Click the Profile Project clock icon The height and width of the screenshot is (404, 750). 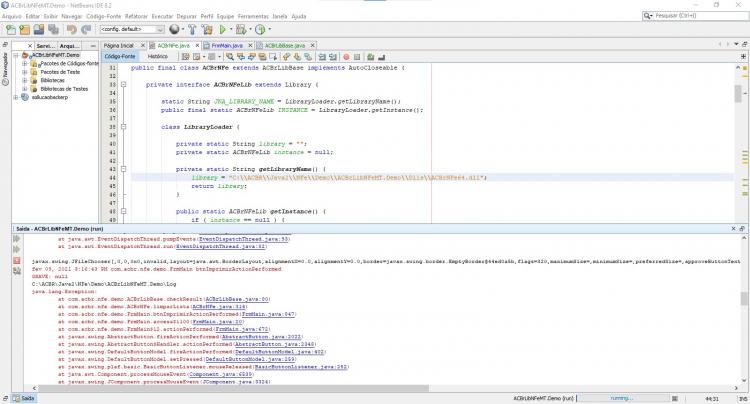(260, 30)
